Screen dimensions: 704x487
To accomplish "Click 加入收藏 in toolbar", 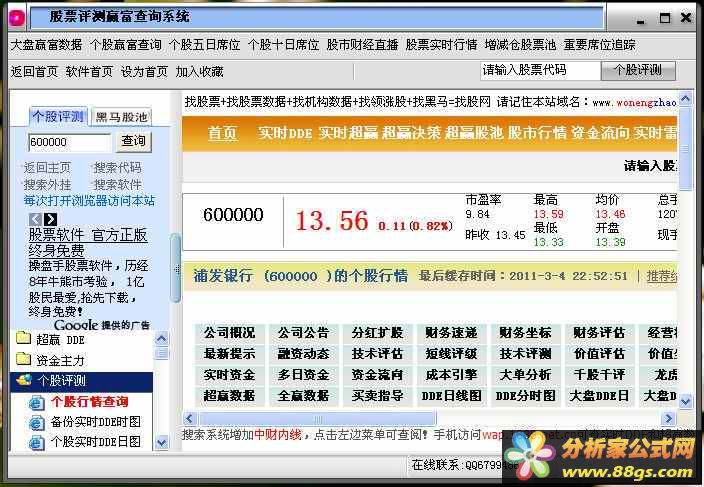I will coord(199,72).
